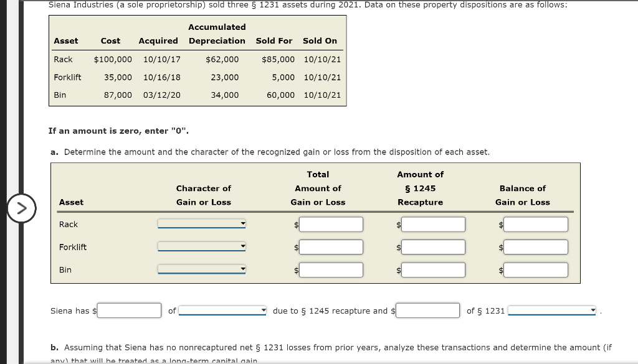
Task: Open the Character of Gain or Loss dropdown for Bin
Action: pos(201,269)
